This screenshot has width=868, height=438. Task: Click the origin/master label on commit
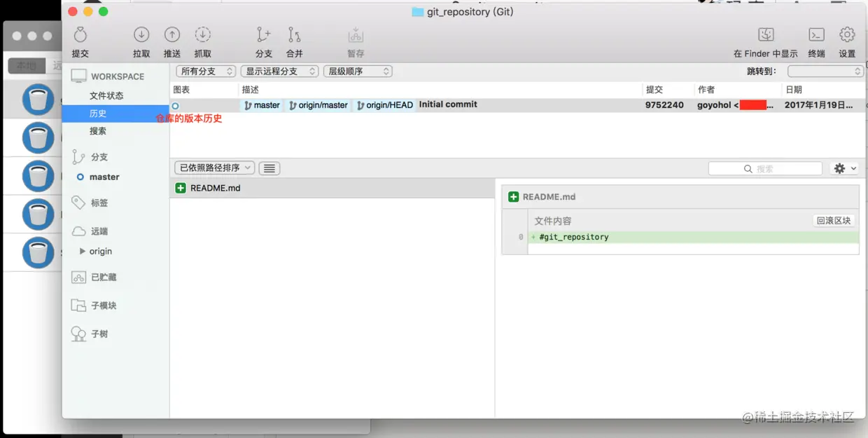[318, 105]
